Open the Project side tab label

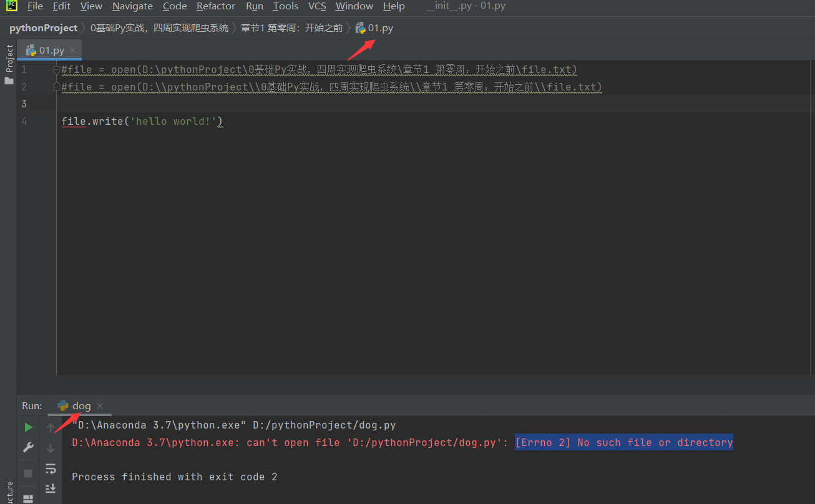pos(9,58)
